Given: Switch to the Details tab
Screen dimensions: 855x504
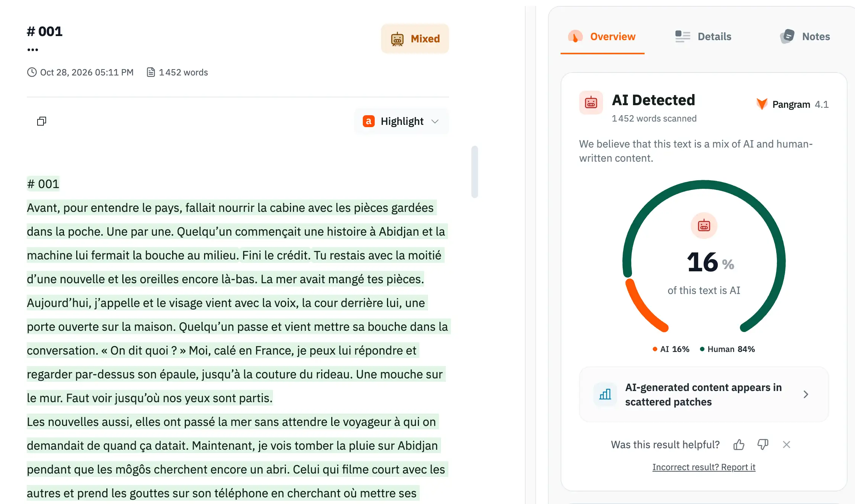Looking at the screenshot, I should (703, 36).
